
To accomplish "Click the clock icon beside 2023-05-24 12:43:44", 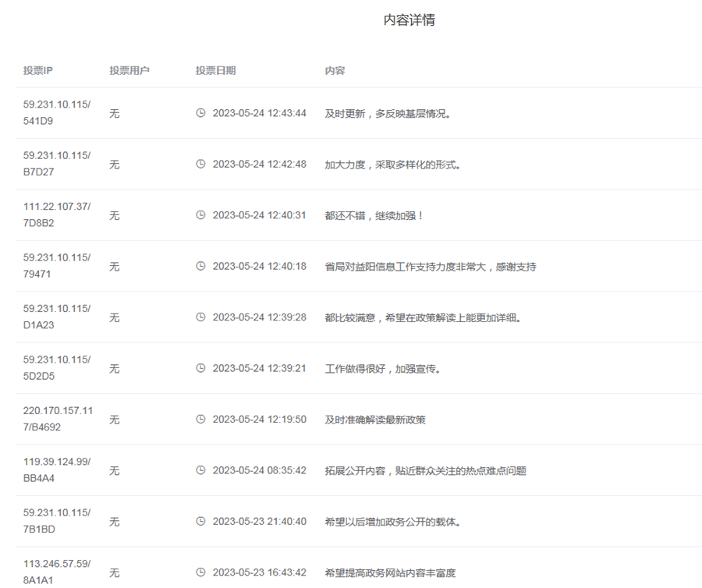I will (x=200, y=113).
